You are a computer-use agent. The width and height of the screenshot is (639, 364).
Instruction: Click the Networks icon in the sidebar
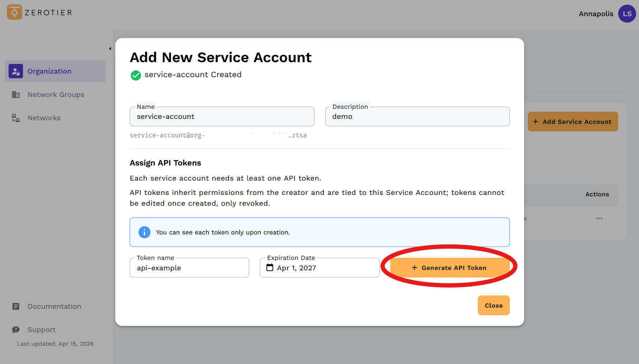(15, 118)
